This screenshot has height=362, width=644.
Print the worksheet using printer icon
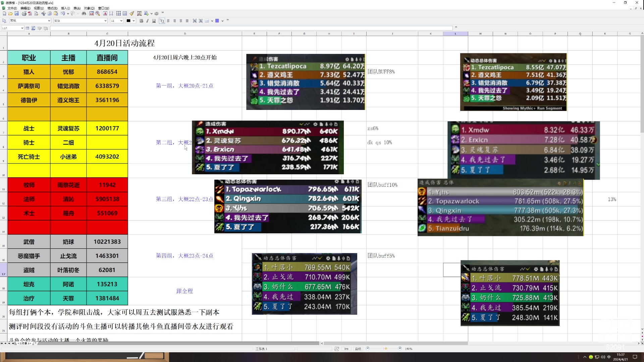click(24, 13)
